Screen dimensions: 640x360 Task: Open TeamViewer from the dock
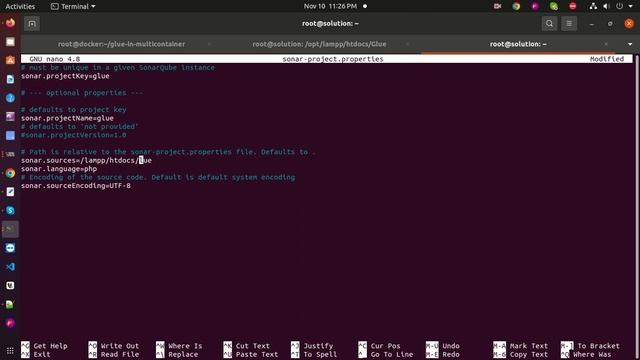[x=10, y=248]
